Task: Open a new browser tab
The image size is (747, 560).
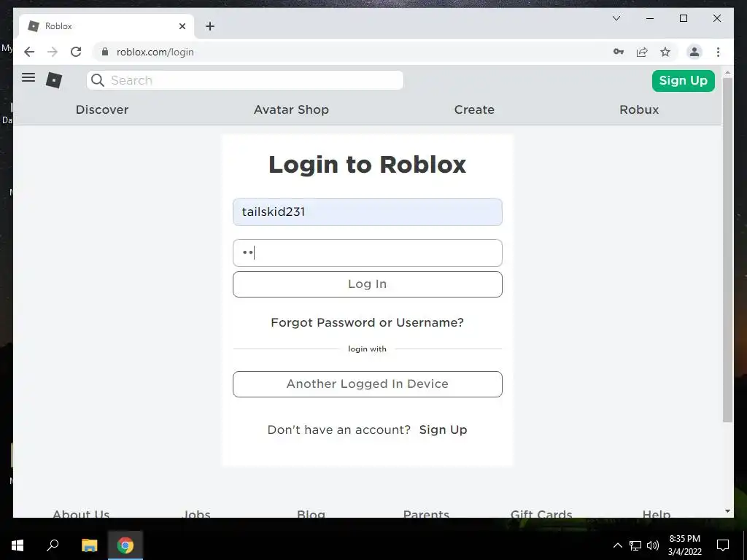Action: (210, 26)
